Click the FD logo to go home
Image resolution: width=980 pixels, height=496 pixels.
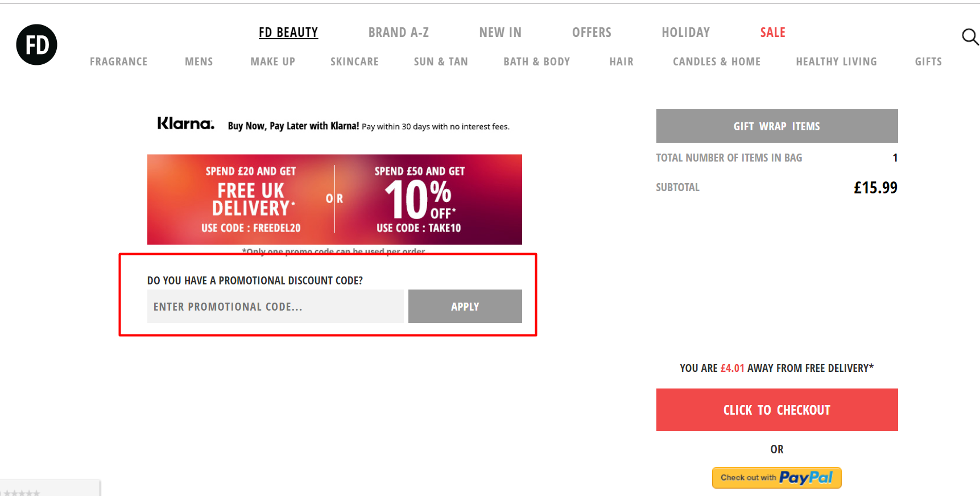point(36,44)
